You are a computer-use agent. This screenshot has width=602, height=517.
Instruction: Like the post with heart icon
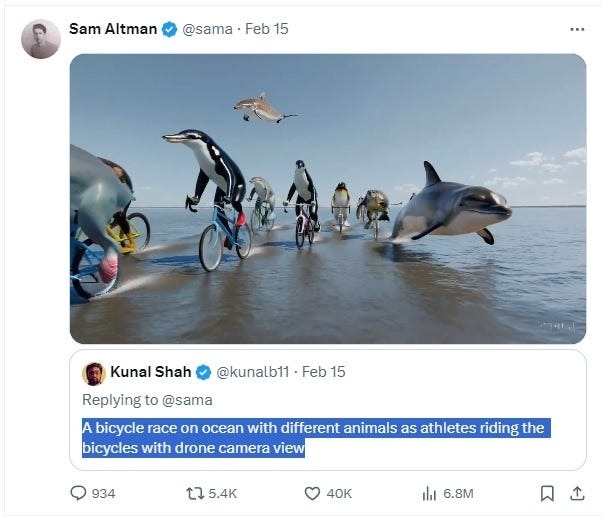[x=311, y=493]
